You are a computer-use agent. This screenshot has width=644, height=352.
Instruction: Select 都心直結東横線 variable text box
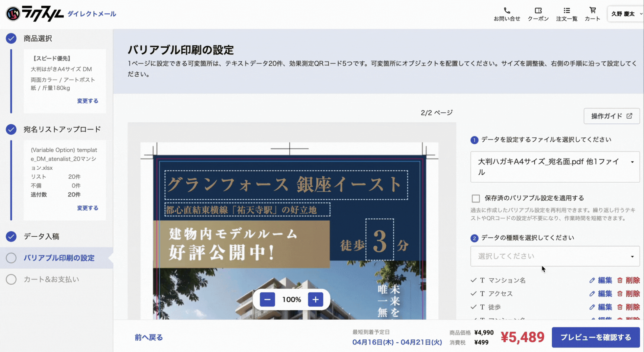tap(247, 210)
